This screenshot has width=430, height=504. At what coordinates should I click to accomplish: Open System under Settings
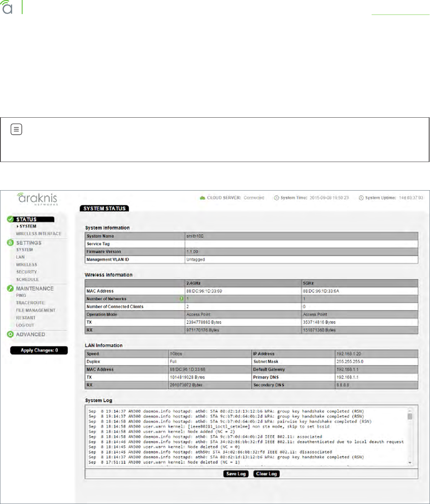click(x=24, y=250)
